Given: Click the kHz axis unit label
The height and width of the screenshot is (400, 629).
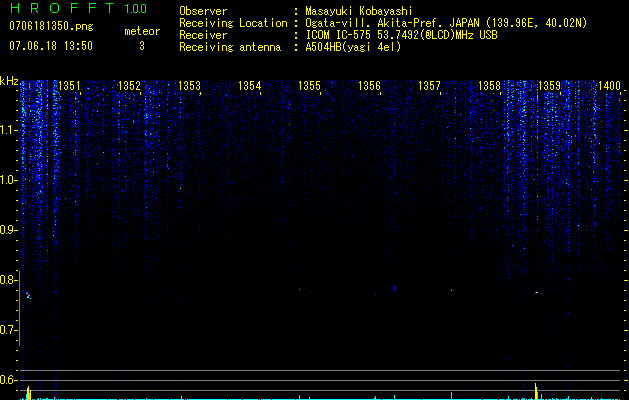Looking at the screenshot, I should click(9, 81).
